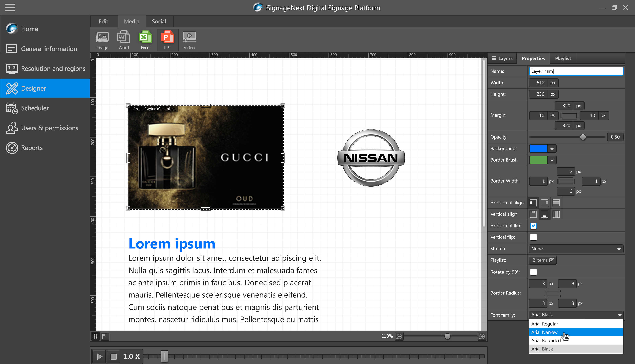The width and height of the screenshot is (635, 364).
Task: Select the Gucci image layer
Action: [205, 157]
